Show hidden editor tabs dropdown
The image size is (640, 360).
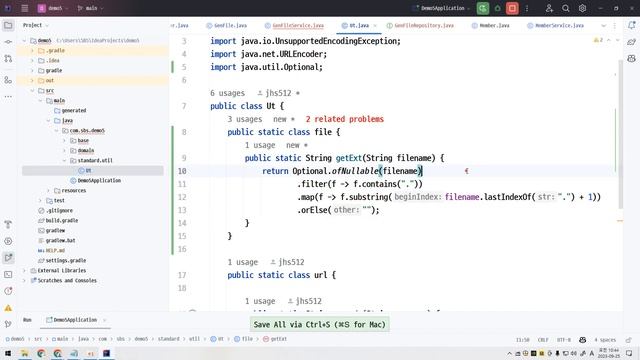click(604, 26)
